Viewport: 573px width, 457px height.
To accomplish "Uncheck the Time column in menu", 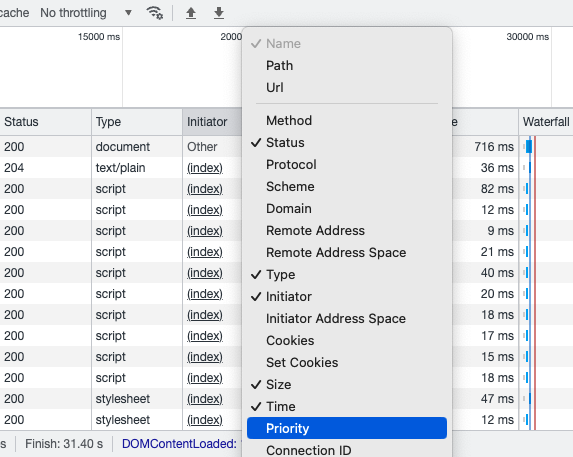I will pyautogui.click(x=346, y=406).
